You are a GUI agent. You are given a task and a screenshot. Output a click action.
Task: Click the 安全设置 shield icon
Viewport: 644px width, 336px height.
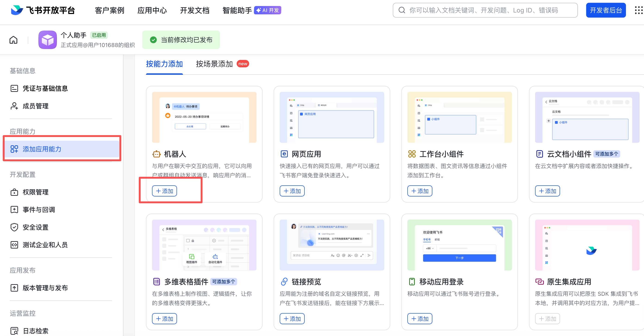14,227
